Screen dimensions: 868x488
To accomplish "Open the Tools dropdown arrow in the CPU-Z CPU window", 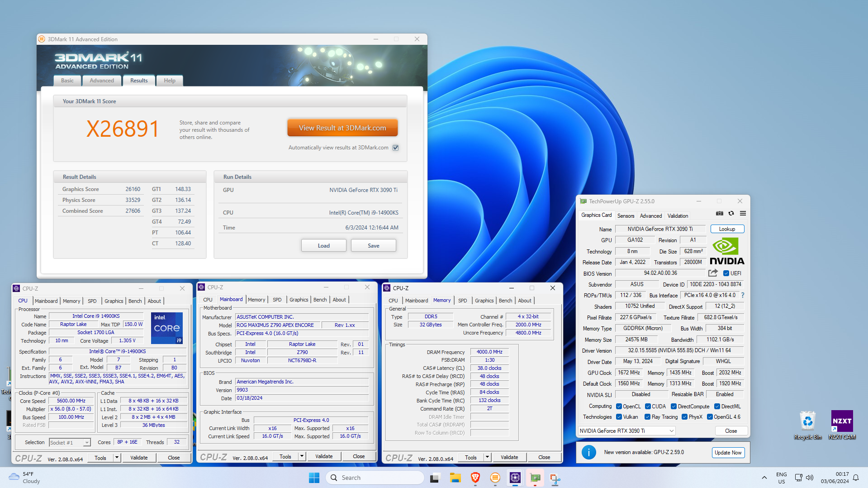I will [117, 458].
